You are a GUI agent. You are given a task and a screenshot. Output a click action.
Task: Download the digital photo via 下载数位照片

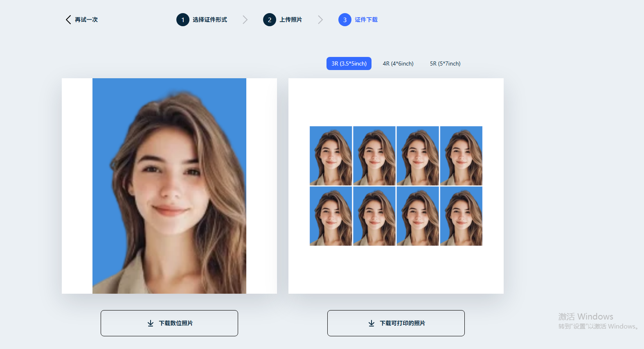(x=169, y=323)
